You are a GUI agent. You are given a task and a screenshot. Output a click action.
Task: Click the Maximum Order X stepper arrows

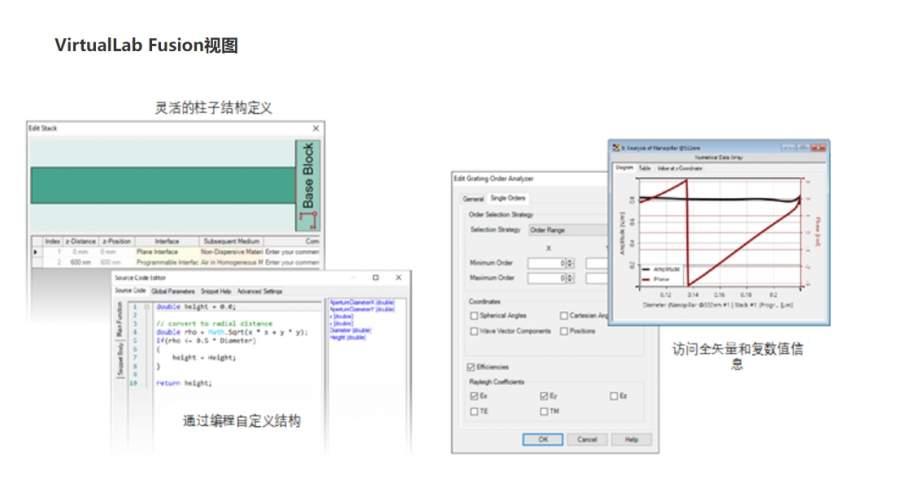click(x=570, y=278)
